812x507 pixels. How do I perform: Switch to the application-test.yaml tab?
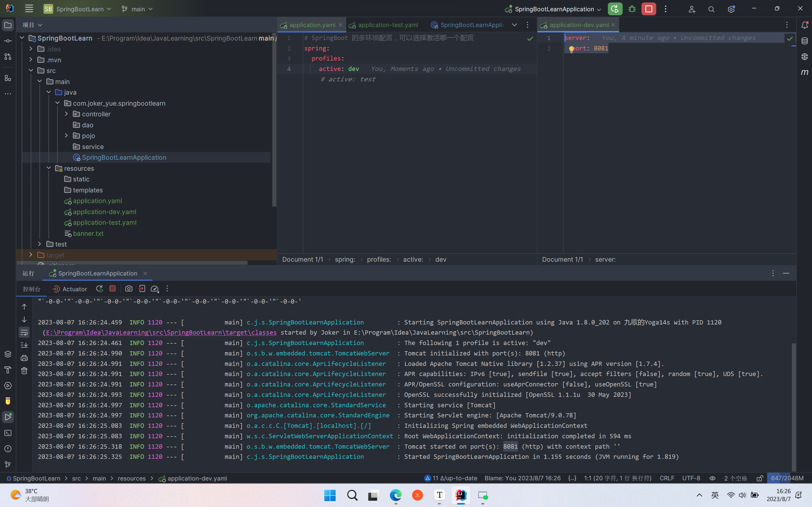[388, 25]
